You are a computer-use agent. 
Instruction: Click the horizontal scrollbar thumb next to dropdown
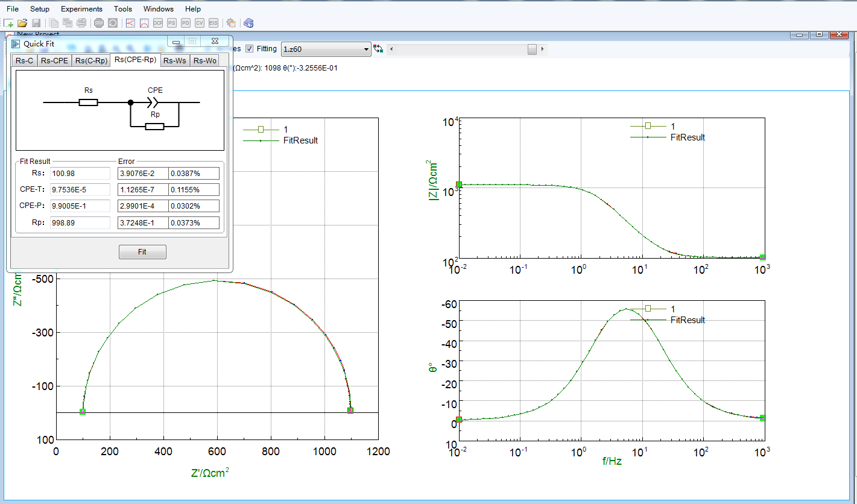531,49
